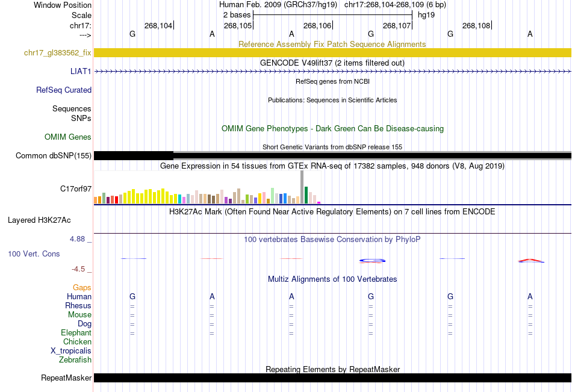The image size is (572, 392).
Task: Open the RepeatMasker track label
Action: pyautogui.click(x=66, y=378)
